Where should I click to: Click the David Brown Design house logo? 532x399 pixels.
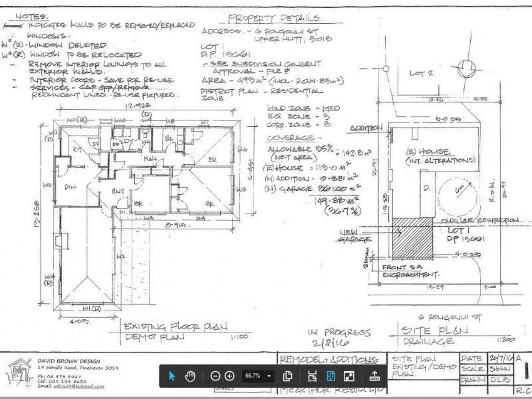click(19, 371)
